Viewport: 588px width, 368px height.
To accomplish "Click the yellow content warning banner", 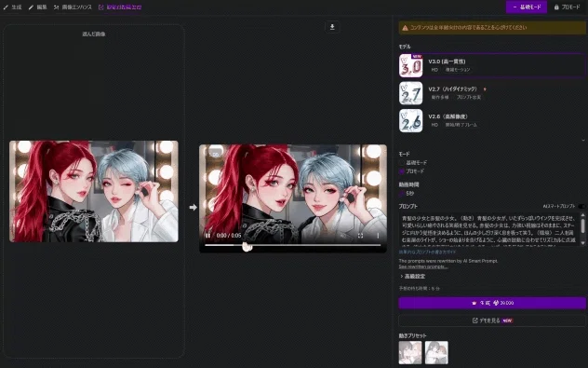I will [x=491, y=27].
